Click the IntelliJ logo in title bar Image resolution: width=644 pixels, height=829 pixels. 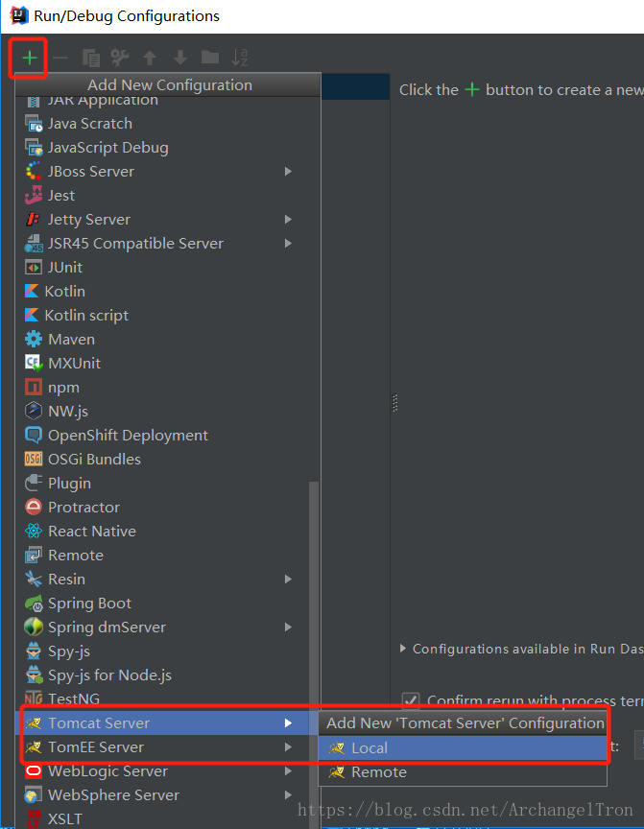tap(19, 16)
